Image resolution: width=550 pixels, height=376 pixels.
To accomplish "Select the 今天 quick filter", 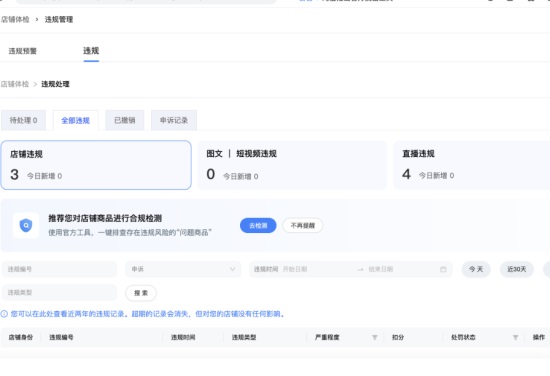I will [476, 269].
